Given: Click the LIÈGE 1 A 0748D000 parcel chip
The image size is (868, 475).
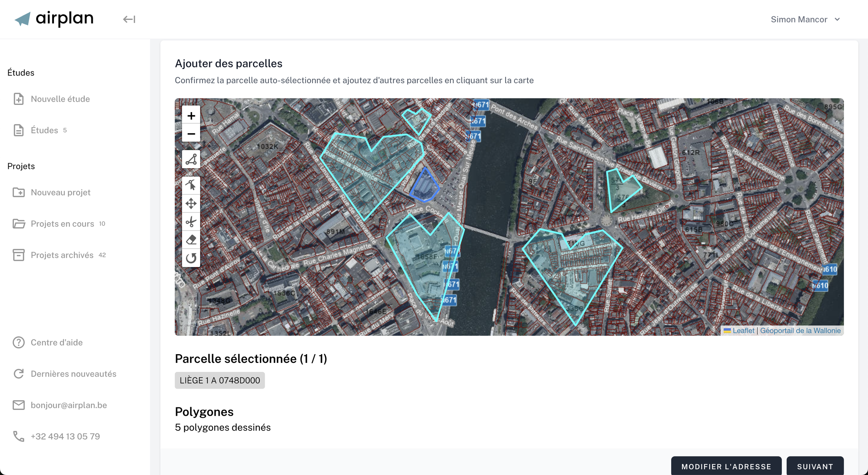Looking at the screenshot, I should pos(220,380).
